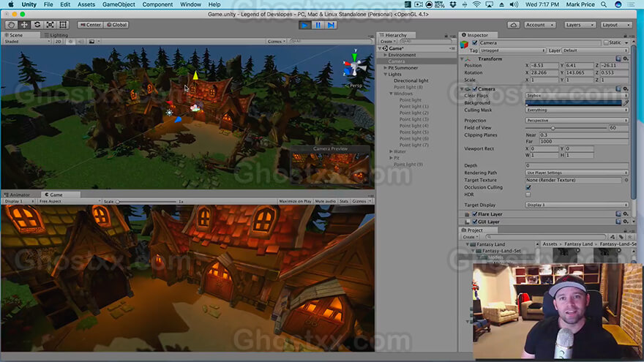Image resolution: width=644 pixels, height=362 pixels.
Task: Click the Center pivot button
Action: click(x=91, y=25)
